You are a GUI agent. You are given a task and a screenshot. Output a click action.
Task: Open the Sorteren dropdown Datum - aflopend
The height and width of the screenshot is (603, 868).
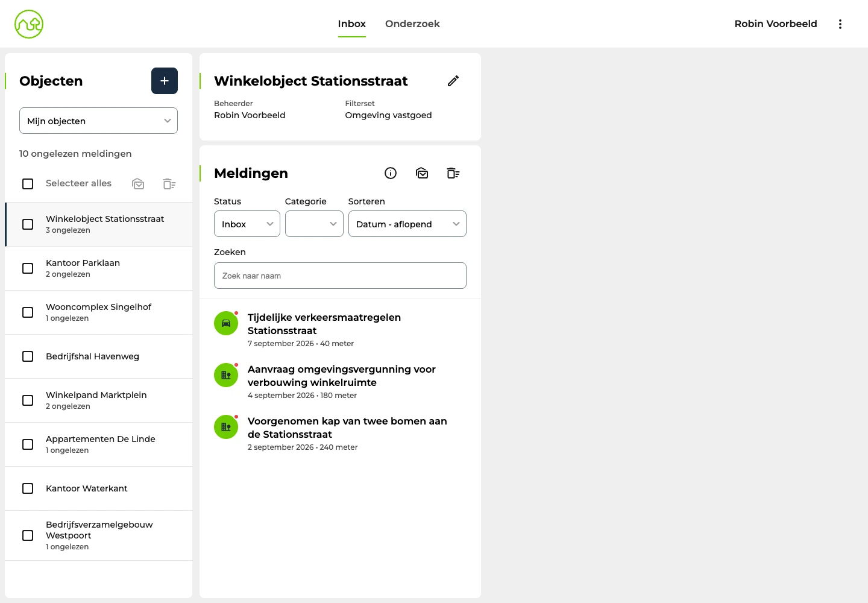pyautogui.click(x=407, y=224)
